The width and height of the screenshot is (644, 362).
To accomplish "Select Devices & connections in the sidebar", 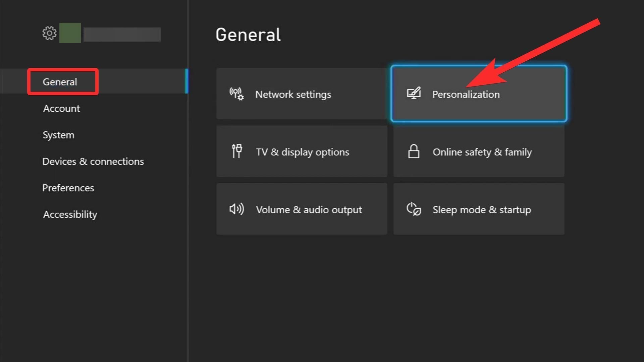I will pyautogui.click(x=93, y=161).
